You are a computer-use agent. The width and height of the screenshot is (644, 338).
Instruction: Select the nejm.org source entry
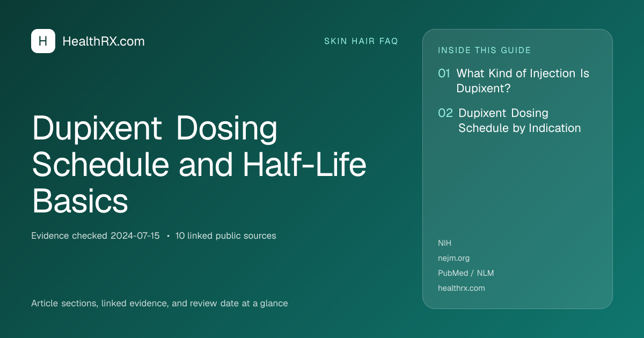click(453, 258)
